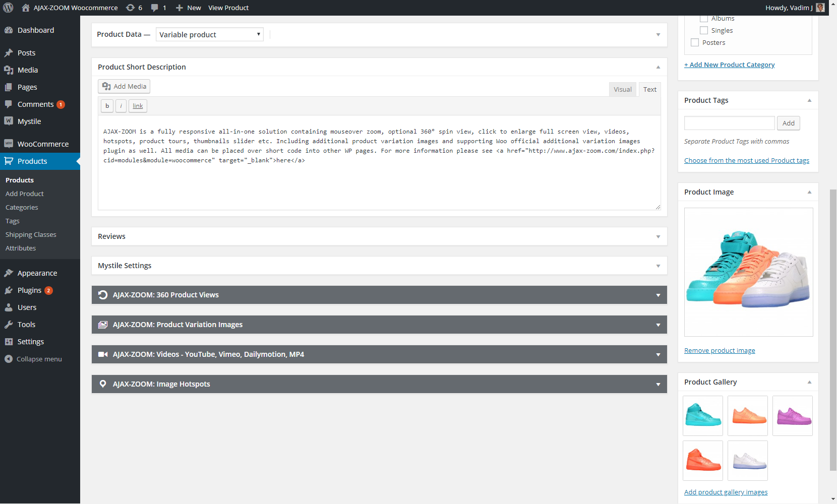Screen dimensions: 837x504
Task: Expand the AJAX-ZOOM 360 Product Views panel arrow
Action: pyautogui.click(x=658, y=295)
